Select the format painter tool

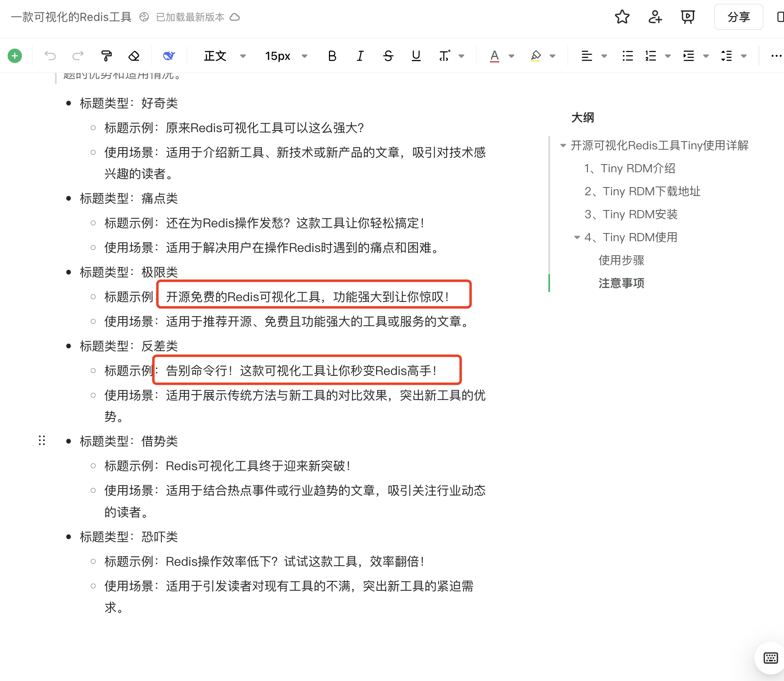[106, 56]
